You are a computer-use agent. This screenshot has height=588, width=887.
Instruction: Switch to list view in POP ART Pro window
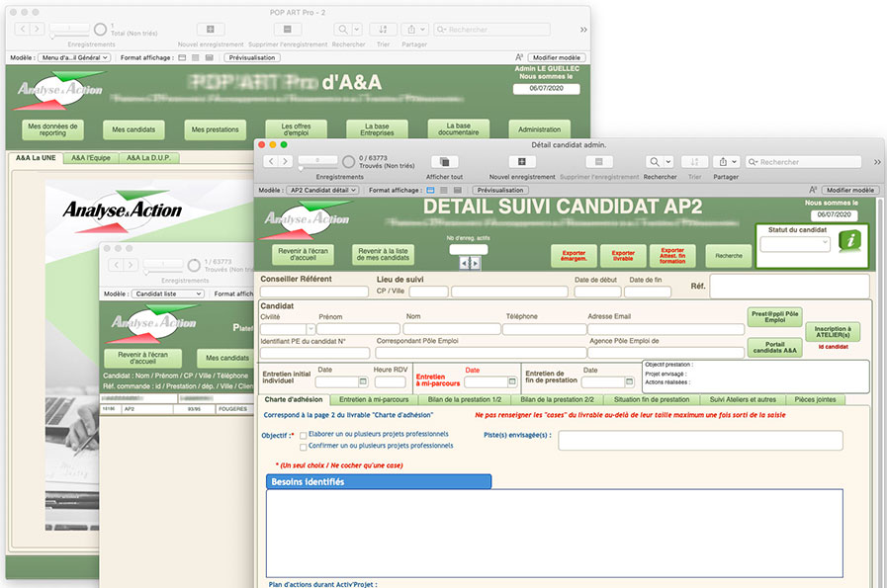pos(196,57)
